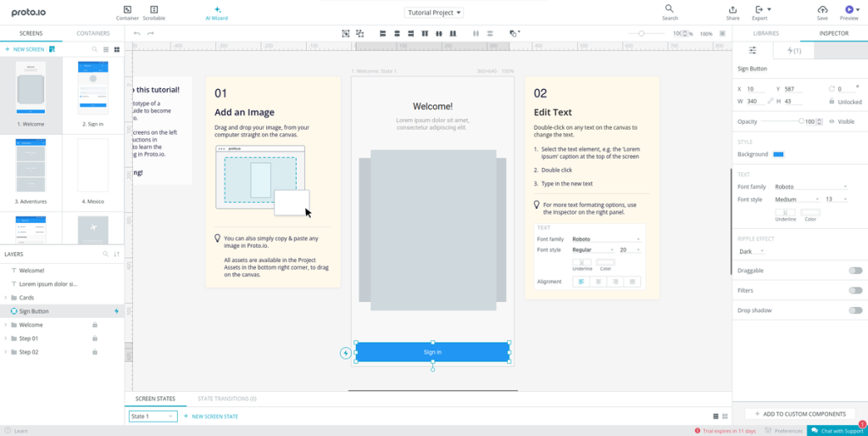The width and height of the screenshot is (868, 436).
Task: Undo the last action
Action: (x=137, y=34)
